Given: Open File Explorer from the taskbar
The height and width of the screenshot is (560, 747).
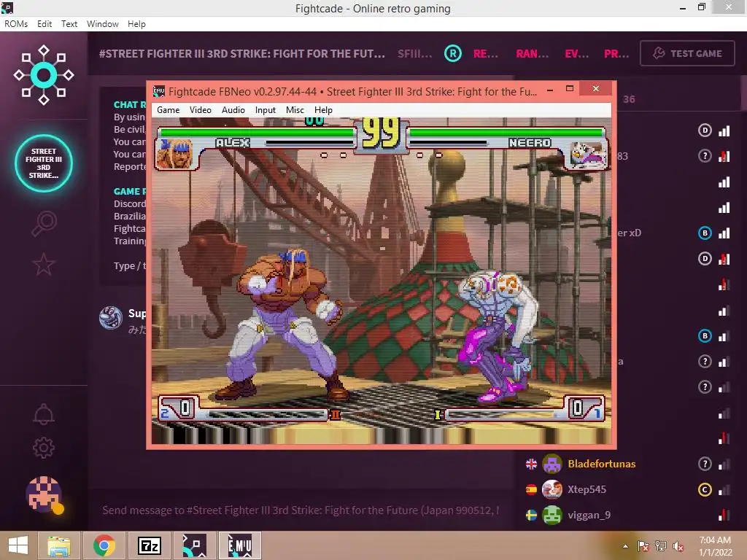Looking at the screenshot, I should [58, 545].
